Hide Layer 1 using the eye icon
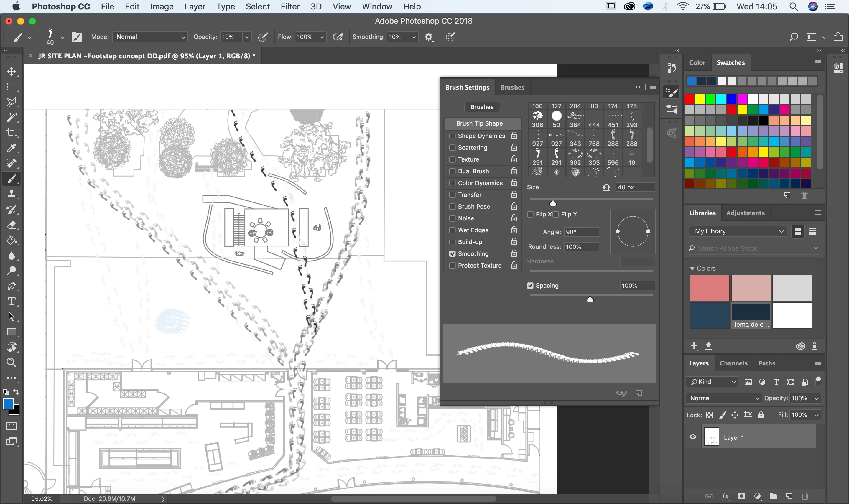 coord(693,437)
